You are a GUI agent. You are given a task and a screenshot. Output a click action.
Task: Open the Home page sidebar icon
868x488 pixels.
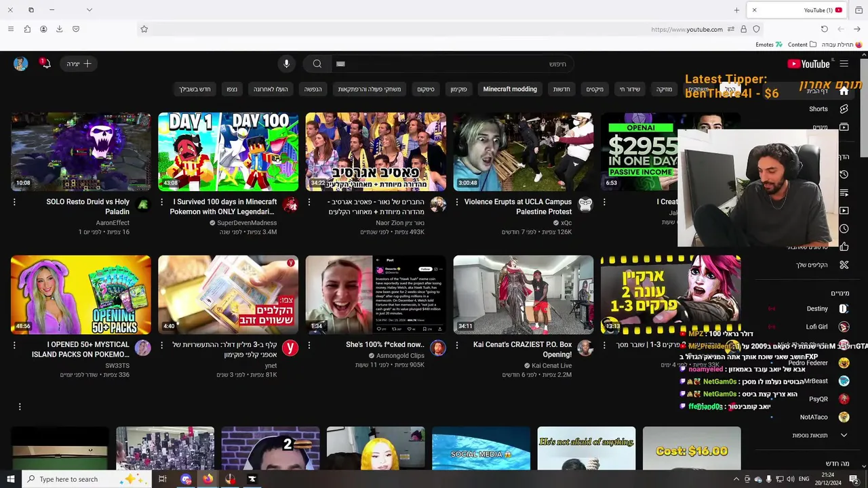click(x=844, y=91)
